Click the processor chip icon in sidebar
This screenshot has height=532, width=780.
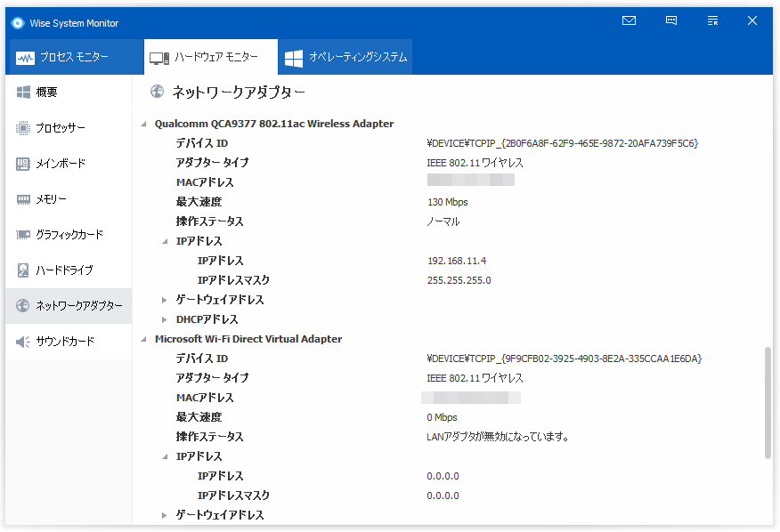[23, 128]
